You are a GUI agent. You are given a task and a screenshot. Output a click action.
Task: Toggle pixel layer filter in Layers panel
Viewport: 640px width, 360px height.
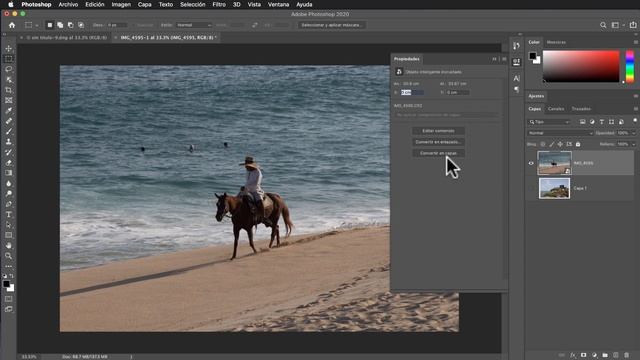[582, 122]
